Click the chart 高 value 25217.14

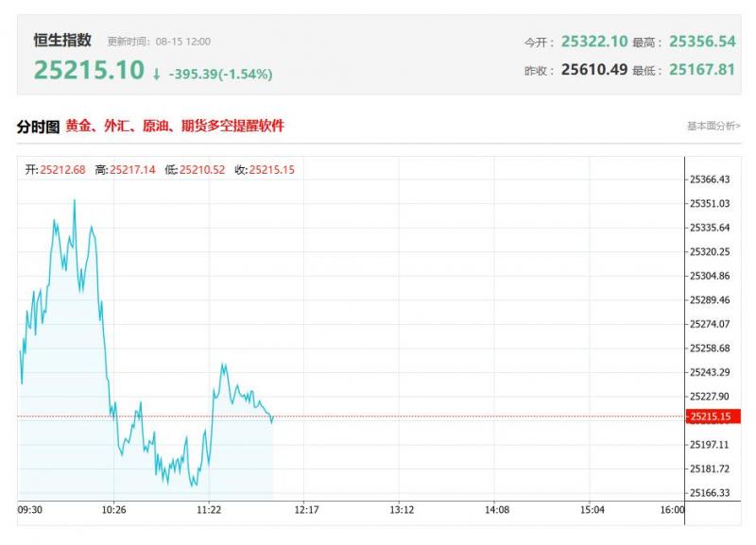[x=132, y=170]
